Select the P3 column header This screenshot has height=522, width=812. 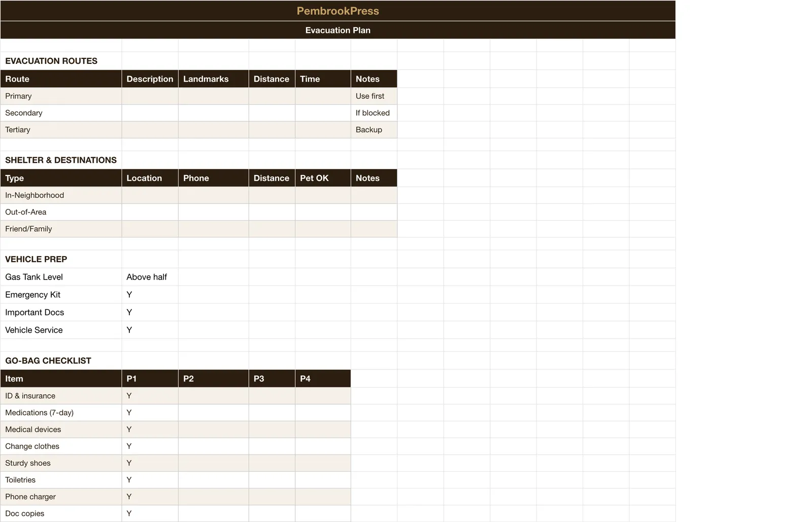coord(272,378)
